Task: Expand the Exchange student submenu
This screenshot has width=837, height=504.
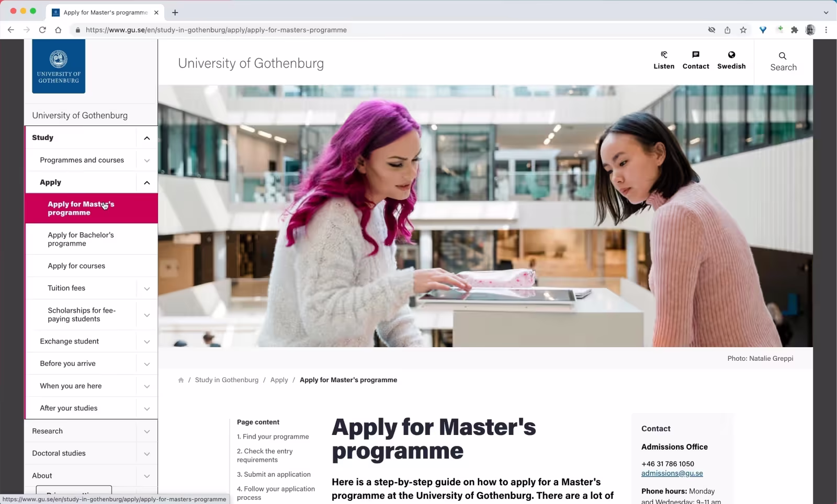Action: click(x=146, y=342)
